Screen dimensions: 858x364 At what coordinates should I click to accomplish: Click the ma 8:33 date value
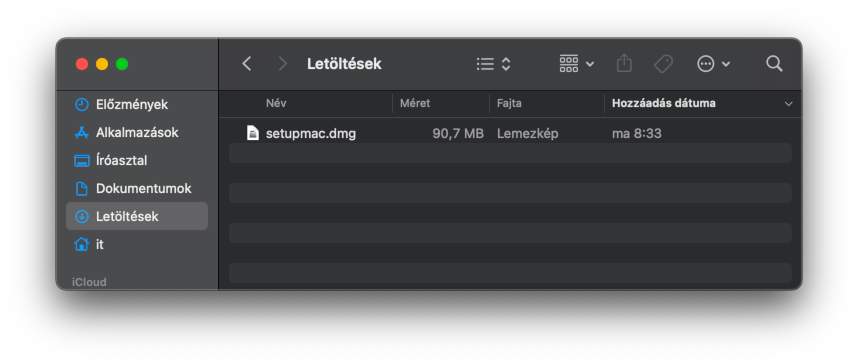636,134
